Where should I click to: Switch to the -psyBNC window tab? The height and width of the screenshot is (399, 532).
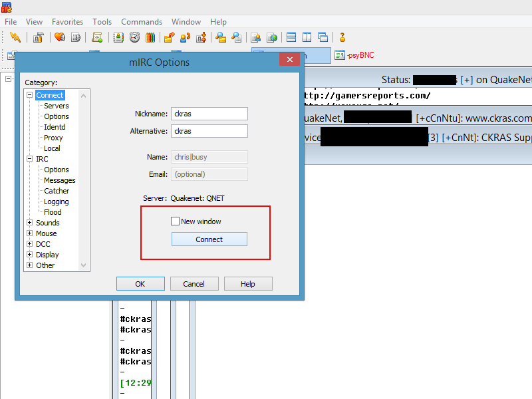[355, 55]
